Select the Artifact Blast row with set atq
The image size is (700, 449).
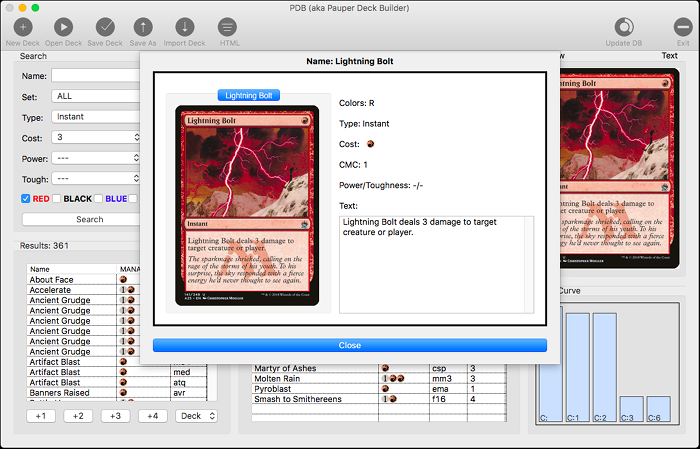click(117, 382)
